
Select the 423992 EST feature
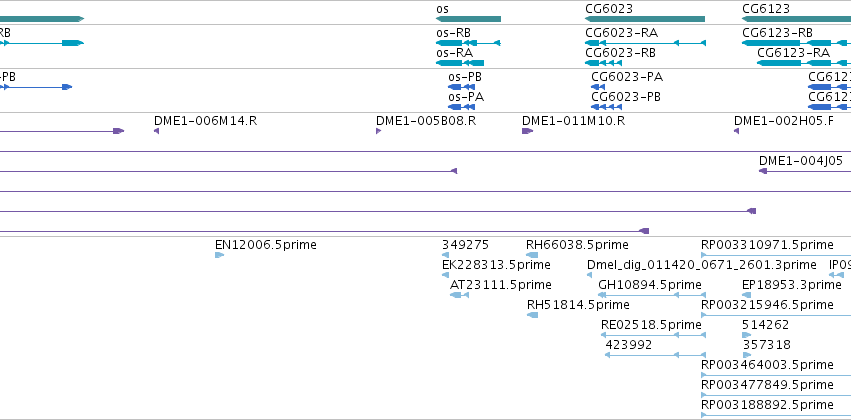pyautogui.click(x=655, y=355)
